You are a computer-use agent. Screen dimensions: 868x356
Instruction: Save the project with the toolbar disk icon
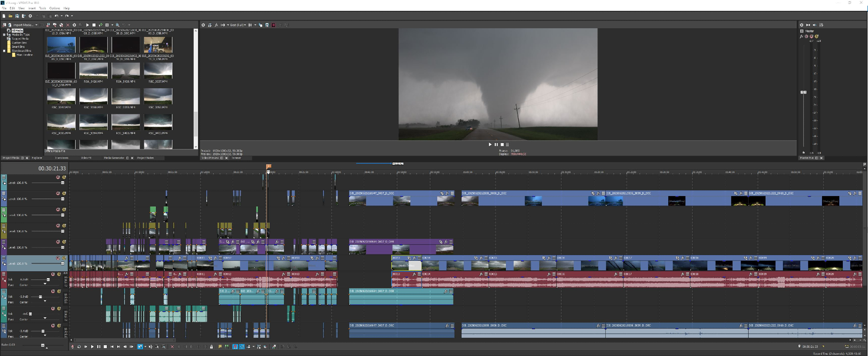[17, 16]
